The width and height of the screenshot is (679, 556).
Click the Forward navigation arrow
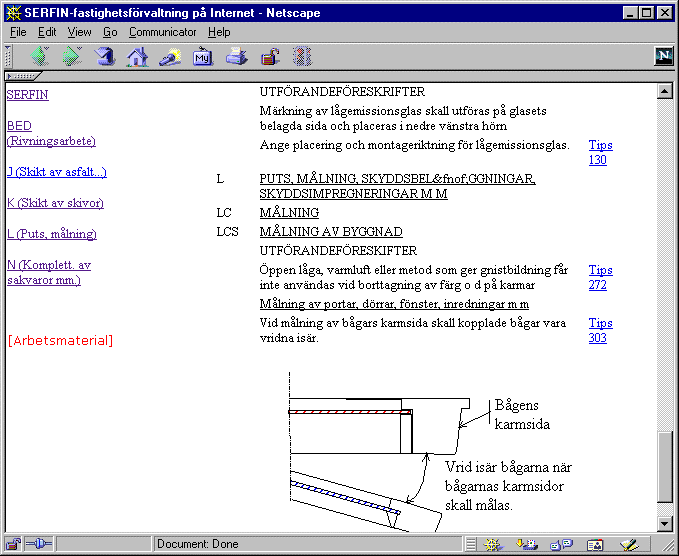click(72, 56)
